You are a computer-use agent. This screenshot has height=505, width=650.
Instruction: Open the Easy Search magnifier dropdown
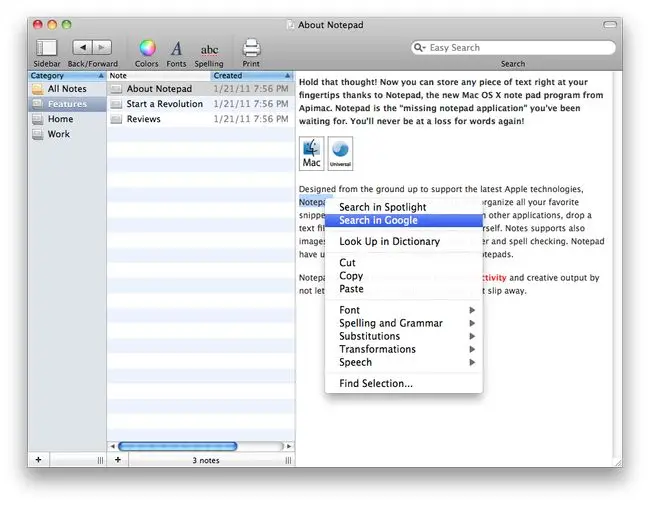(x=420, y=48)
